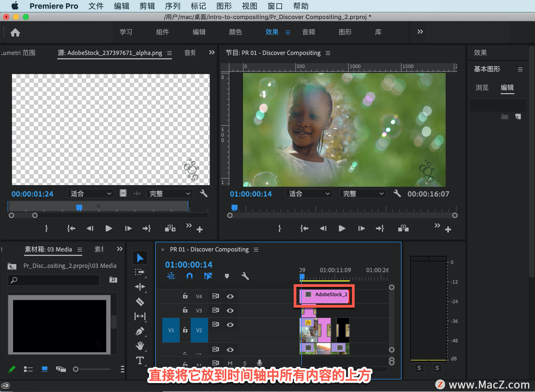Open source monitor playback resolution dropdown
This screenshot has width=535, height=392.
[x=170, y=193]
